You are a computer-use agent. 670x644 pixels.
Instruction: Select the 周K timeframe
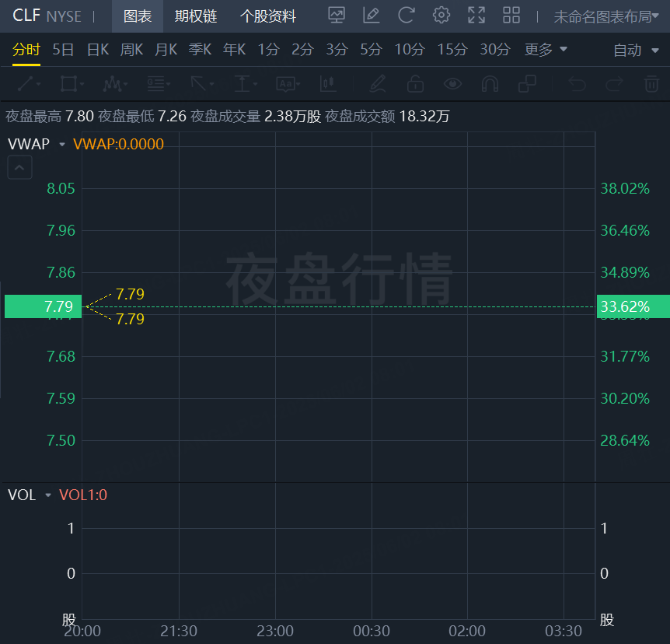(x=131, y=50)
